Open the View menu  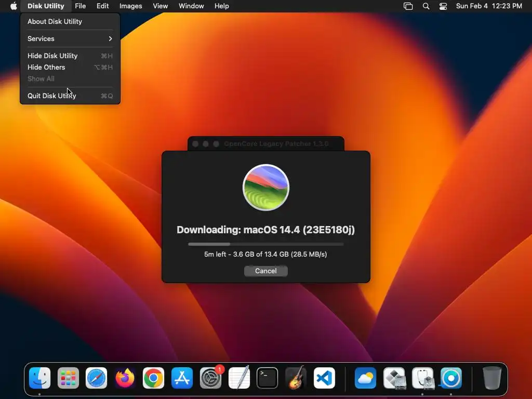click(x=160, y=6)
